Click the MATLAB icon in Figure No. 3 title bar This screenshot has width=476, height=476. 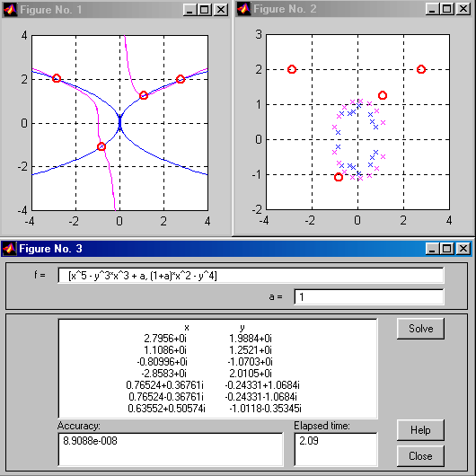(9, 249)
